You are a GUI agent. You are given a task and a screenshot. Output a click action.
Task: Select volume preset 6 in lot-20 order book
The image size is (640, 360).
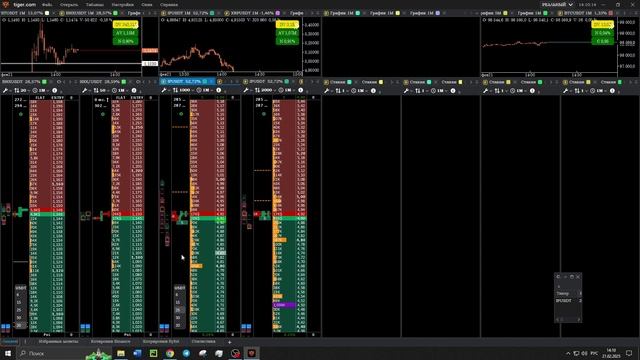point(18,295)
